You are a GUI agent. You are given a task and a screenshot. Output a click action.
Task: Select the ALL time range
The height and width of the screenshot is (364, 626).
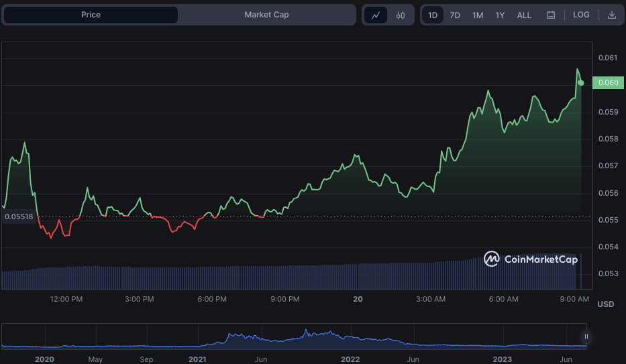point(524,15)
